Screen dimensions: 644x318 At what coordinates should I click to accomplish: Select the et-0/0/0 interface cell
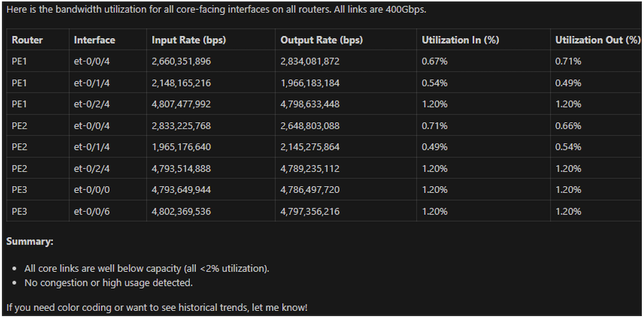click(92, 190)
